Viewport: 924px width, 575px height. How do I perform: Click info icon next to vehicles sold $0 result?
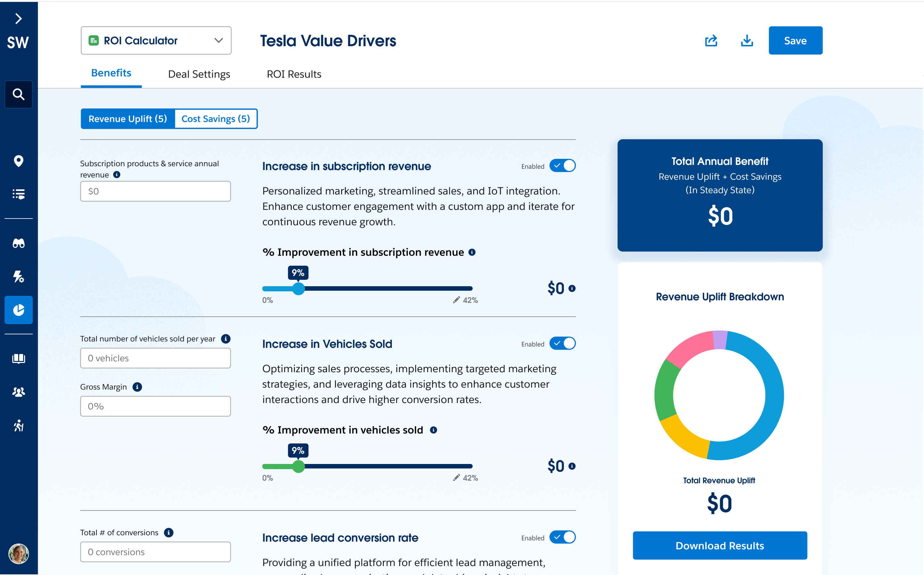click(572, 466)
